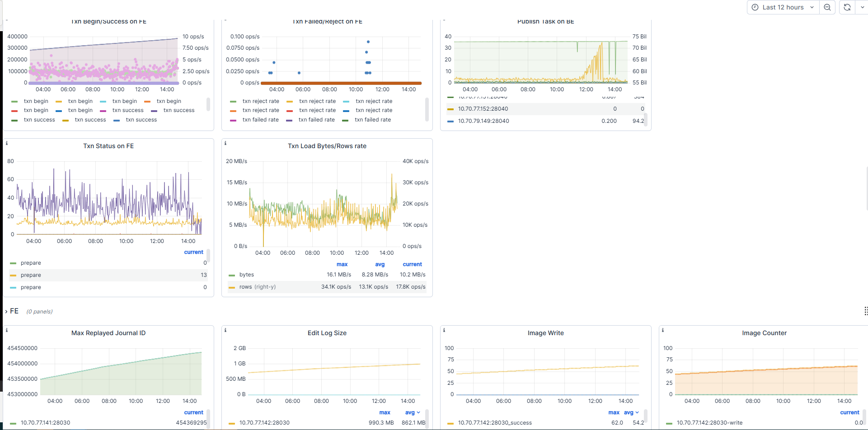The image size is (868, 430).
Task: Click the Publish Task legend scrollbar
Action: (x=646, y=120)
